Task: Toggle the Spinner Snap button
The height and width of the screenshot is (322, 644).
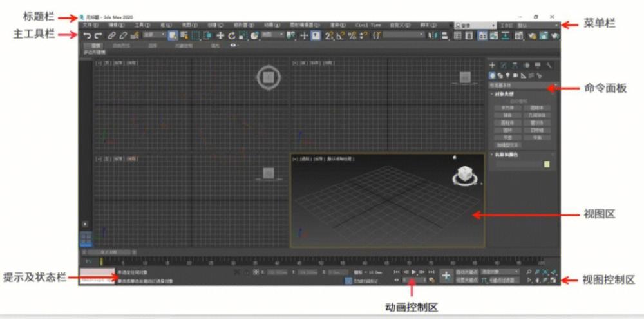Action: pos(363,35)
